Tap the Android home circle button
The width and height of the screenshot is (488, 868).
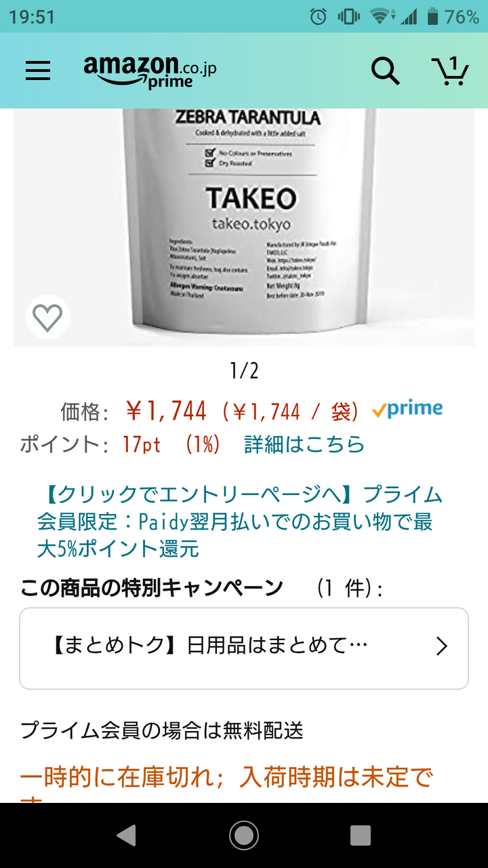pyautogui.click(x=244, y=835)
